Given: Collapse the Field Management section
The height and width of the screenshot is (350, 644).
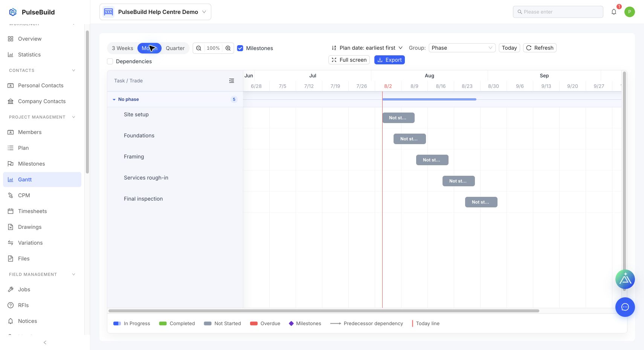Looking at the screenshot, I should (73, 274).
